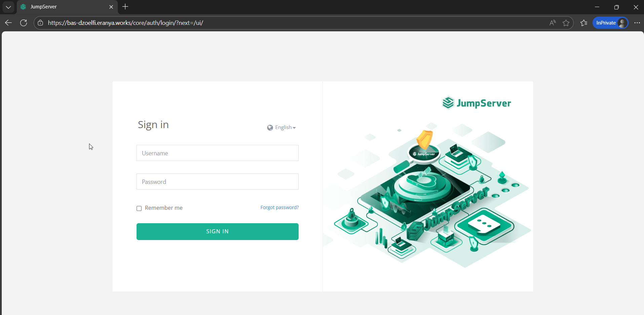
Task: Open the Read aloud feature
Action: click(553, 23)
